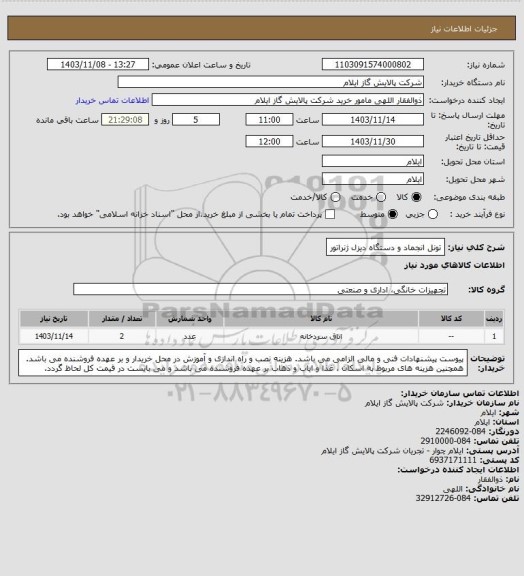Viewport: 524px width, 576px height.
Task: Select the کالا/خدمت radio button
Action: click(335, 197)
